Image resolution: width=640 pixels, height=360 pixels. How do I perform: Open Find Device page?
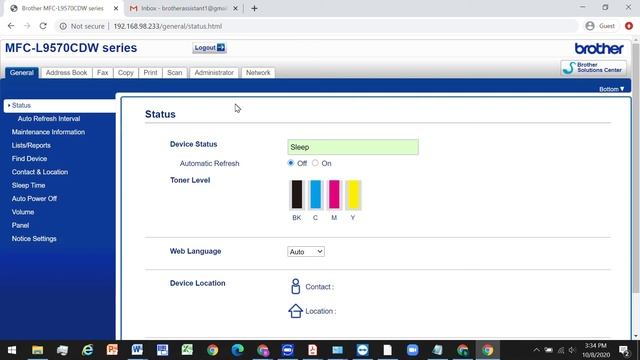[x=29, y=159]
